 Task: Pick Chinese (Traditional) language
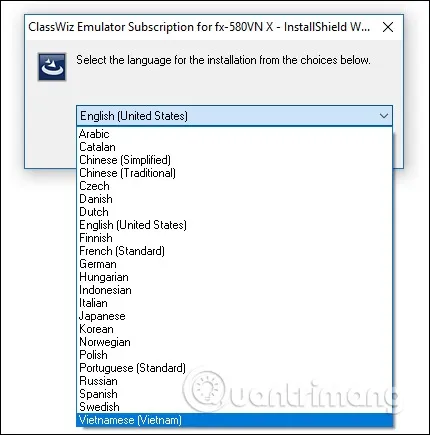234,173
